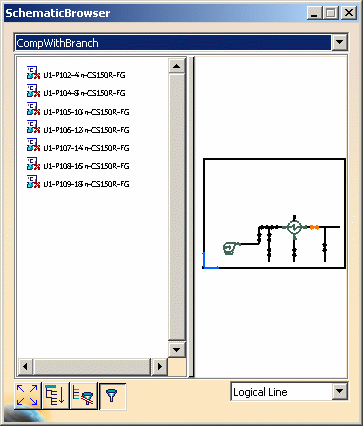Click the tree sort order icon
Screen dimensions: 363x426
click(56, 396)
